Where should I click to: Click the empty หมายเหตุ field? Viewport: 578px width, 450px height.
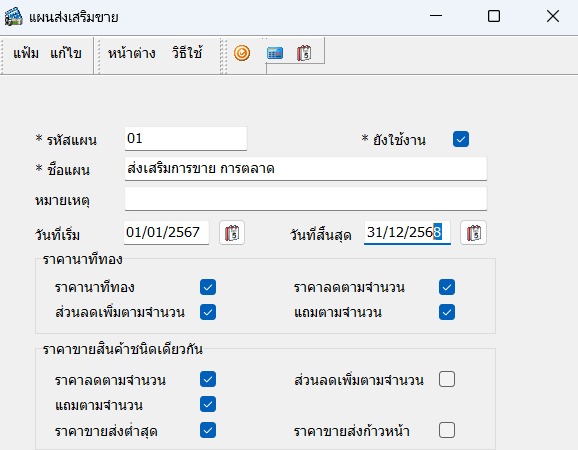[x=306, y=199]
